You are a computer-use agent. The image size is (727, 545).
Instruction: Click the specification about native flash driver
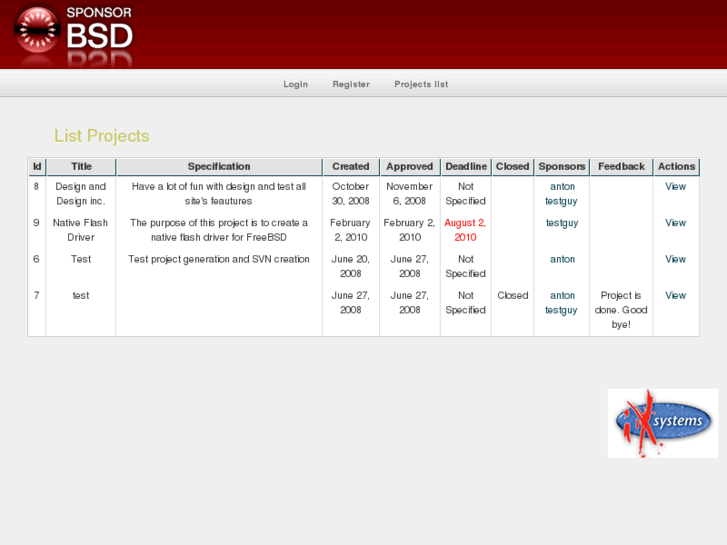219,230
